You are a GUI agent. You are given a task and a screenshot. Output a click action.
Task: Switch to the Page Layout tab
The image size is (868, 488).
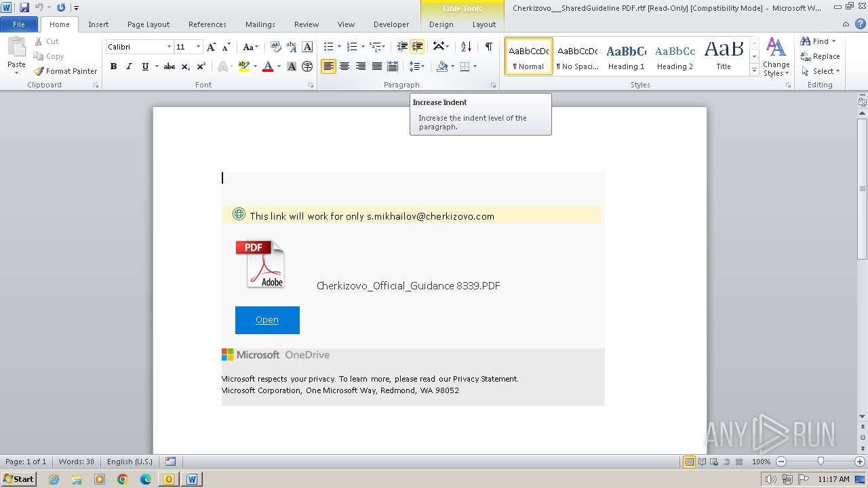(149, 24)
